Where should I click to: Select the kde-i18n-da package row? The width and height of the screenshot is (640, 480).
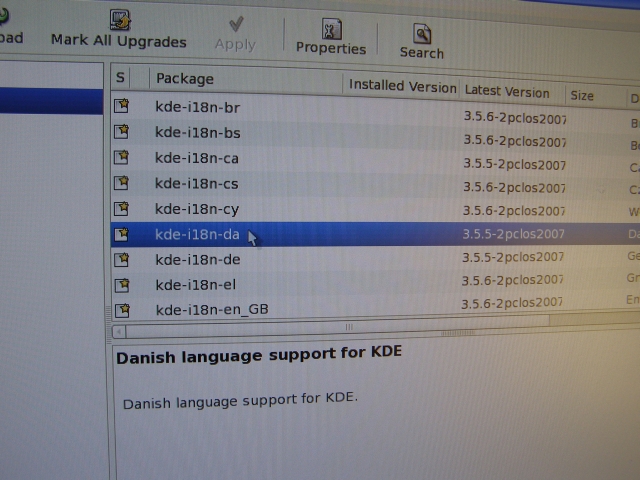(376, 234)
